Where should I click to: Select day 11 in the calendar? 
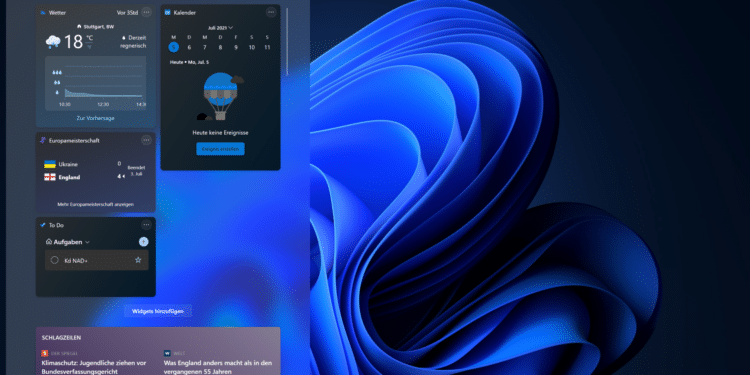267,47
